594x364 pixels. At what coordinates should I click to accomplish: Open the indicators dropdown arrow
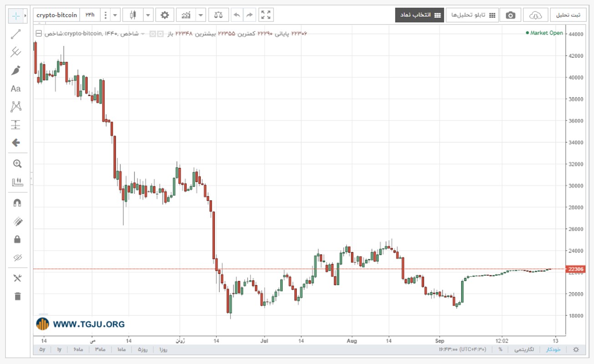[x=201, y=15]
